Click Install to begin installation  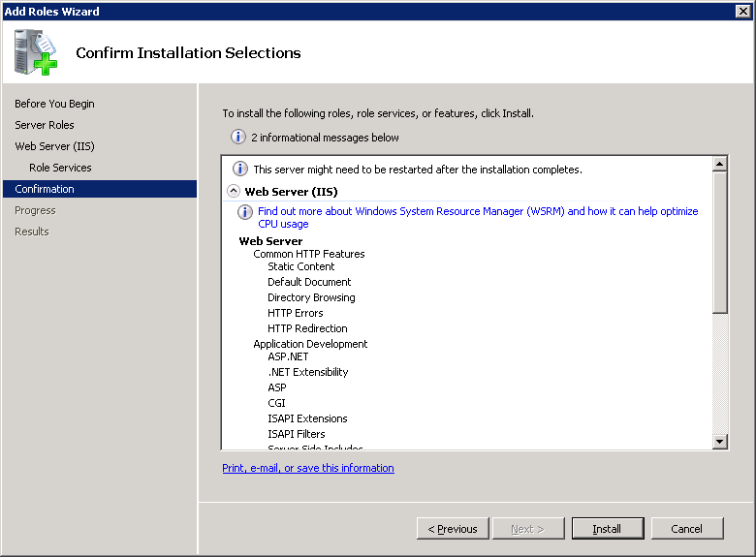point(607,529)
